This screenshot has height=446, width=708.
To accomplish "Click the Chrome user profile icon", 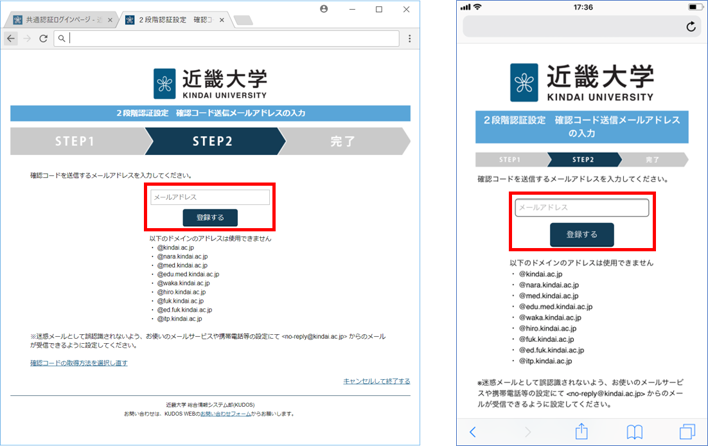I will point(324,9).
